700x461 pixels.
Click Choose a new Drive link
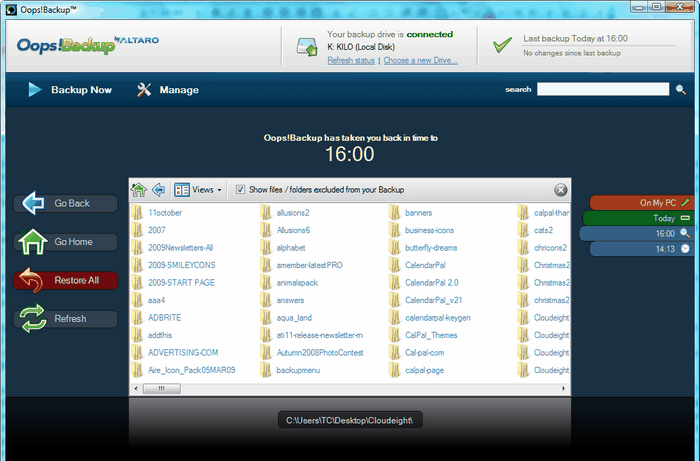420,60
